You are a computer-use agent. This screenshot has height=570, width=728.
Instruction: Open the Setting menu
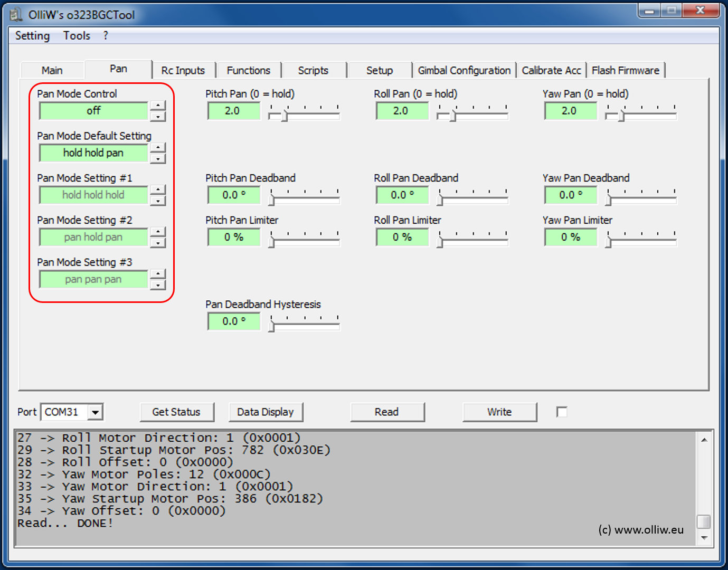point(32,36)
